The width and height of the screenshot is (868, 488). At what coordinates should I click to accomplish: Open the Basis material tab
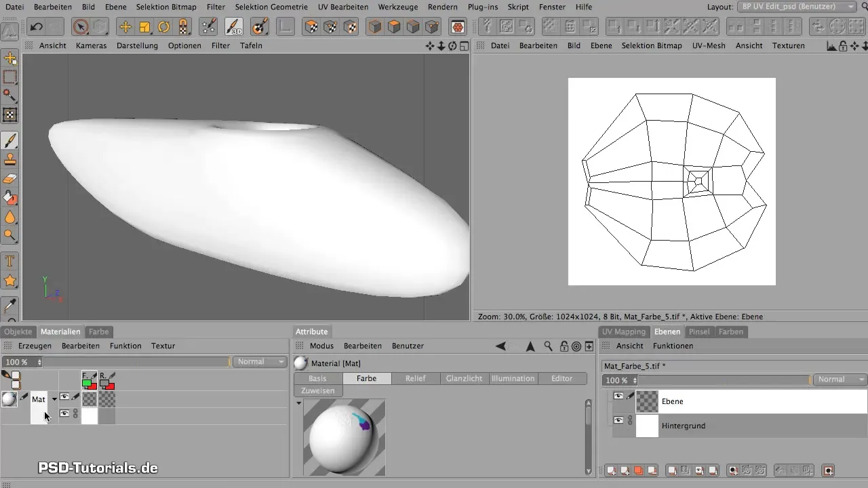[x=318, y=378]
